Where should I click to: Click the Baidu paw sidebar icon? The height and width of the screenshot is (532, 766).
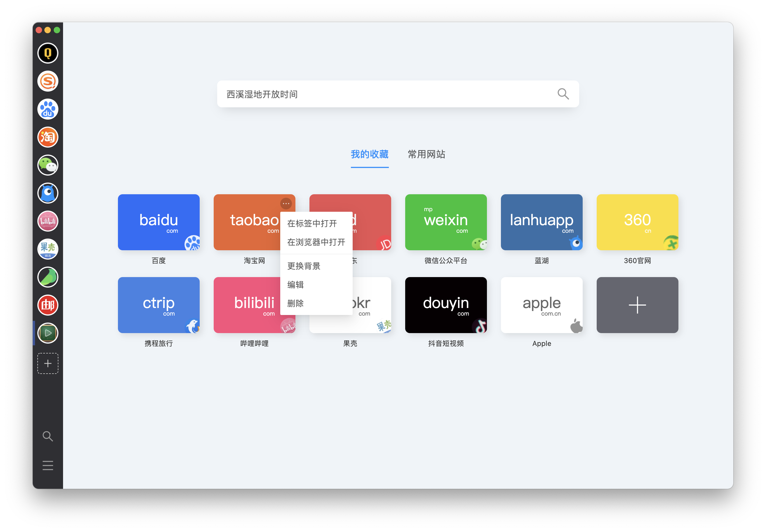tap(48, 109)
